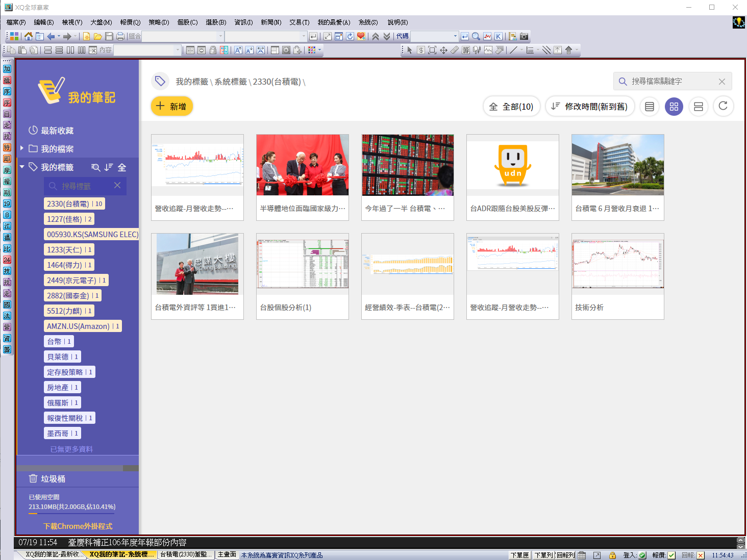
Task: Clear the file keyword search X
Action: (x=722, y=82)
